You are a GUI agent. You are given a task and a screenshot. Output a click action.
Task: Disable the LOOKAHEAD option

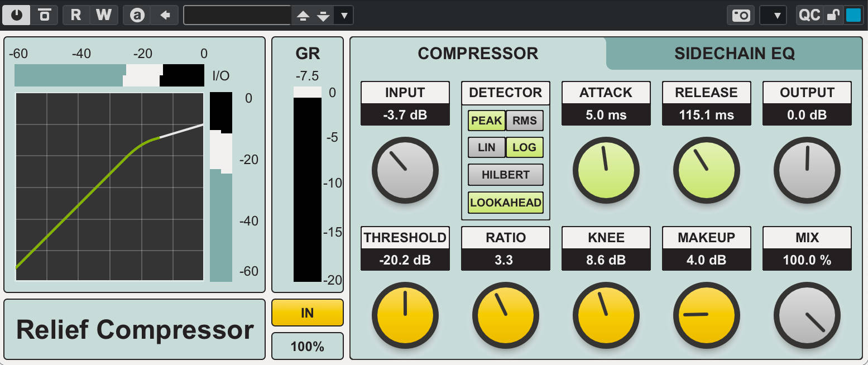pos(505,202)
